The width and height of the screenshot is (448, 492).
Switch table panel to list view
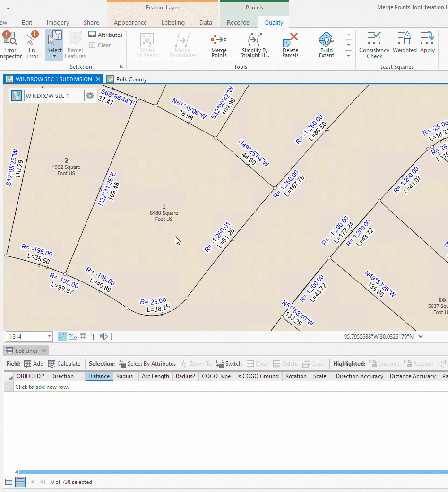click(9, 482)
